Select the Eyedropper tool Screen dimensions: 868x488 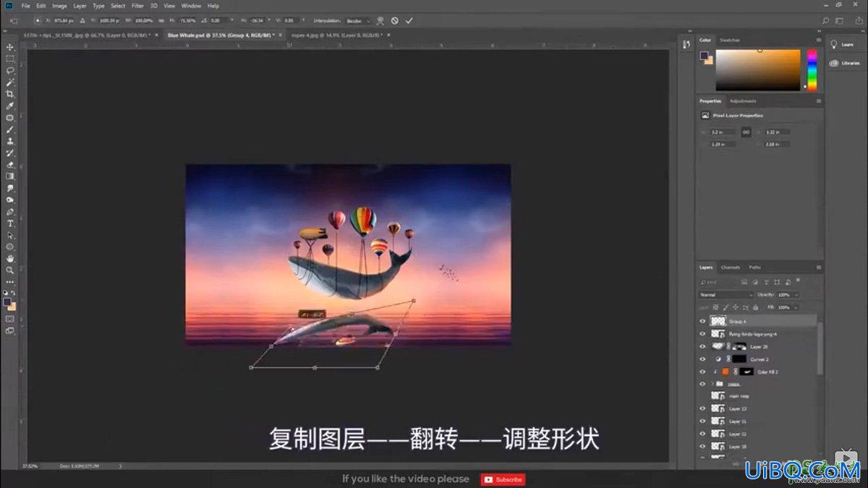[10, 106]
